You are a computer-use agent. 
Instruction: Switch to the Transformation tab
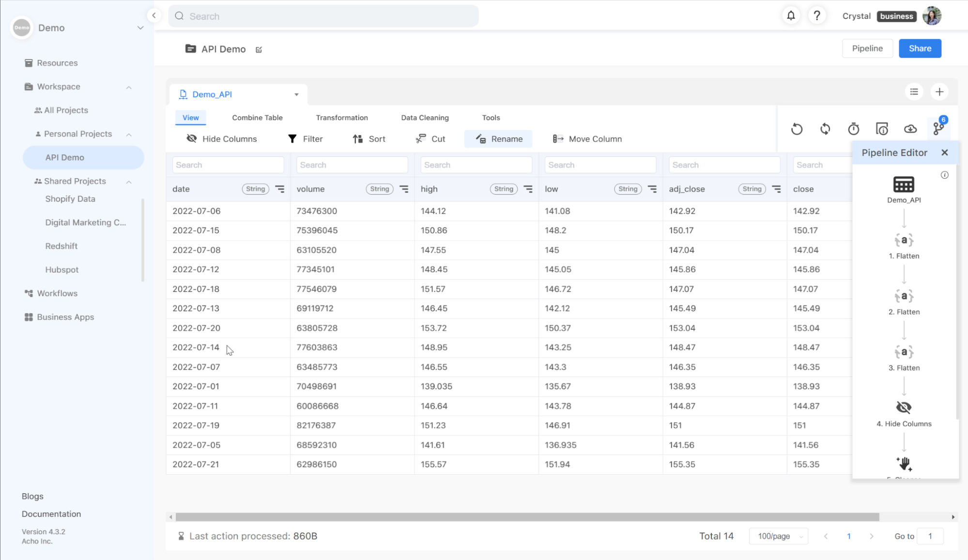341,117
